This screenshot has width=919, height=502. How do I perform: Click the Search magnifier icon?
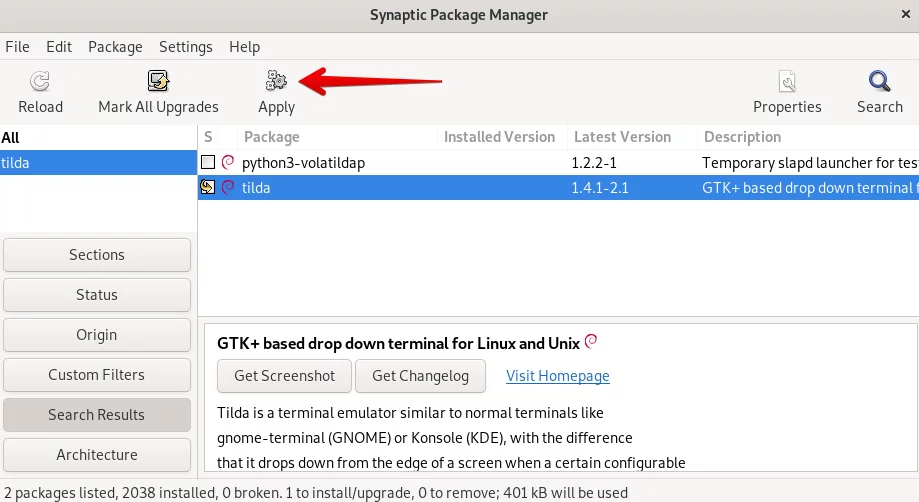click(879, 81)
